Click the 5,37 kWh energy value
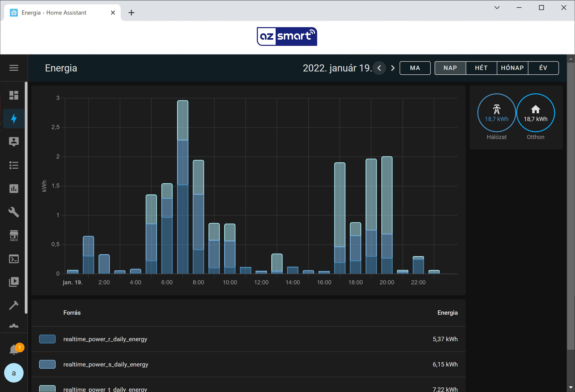The width and height of the screenshot is (575, 392). click(x=445, y=339)
